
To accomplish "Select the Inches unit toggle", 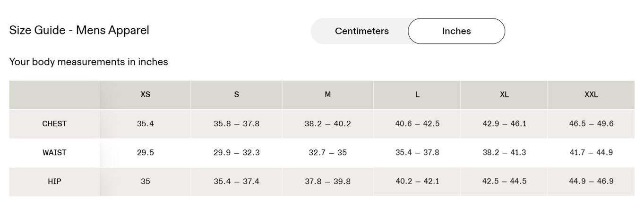I will coord(456,31).
